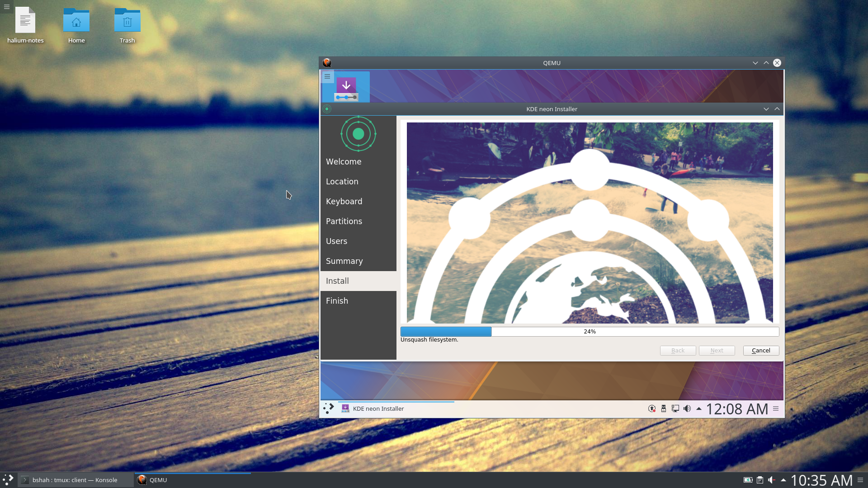Click the Welcome entry in the installer
Viewport: 868px width, 488px height.
coord(343,161)
